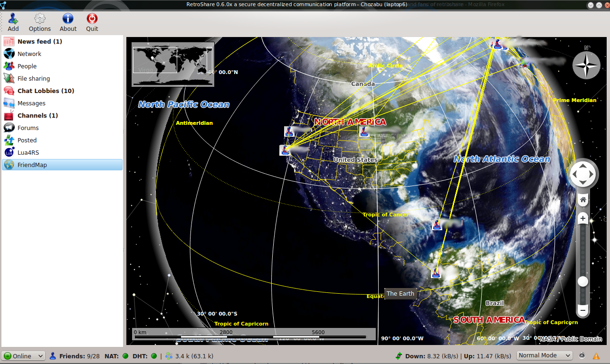Toggle the NAT status indicator
Viewport: 610px width, 364px height.
125,355
